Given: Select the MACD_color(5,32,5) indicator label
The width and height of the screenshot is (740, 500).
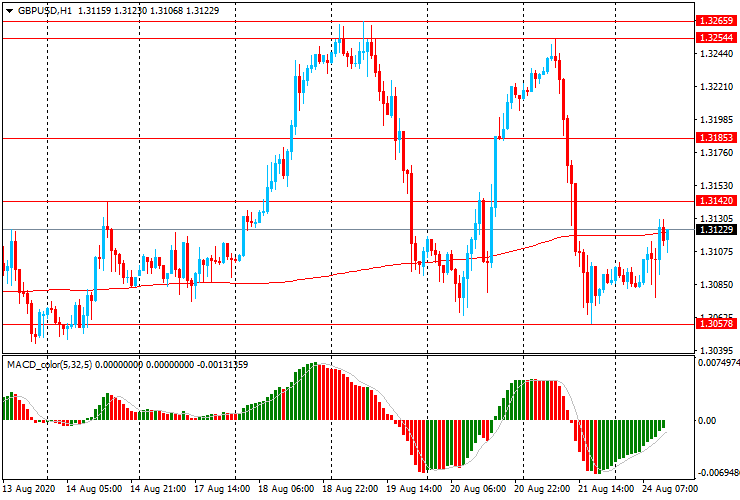Looking at the screenshot, I should point(50,364).
